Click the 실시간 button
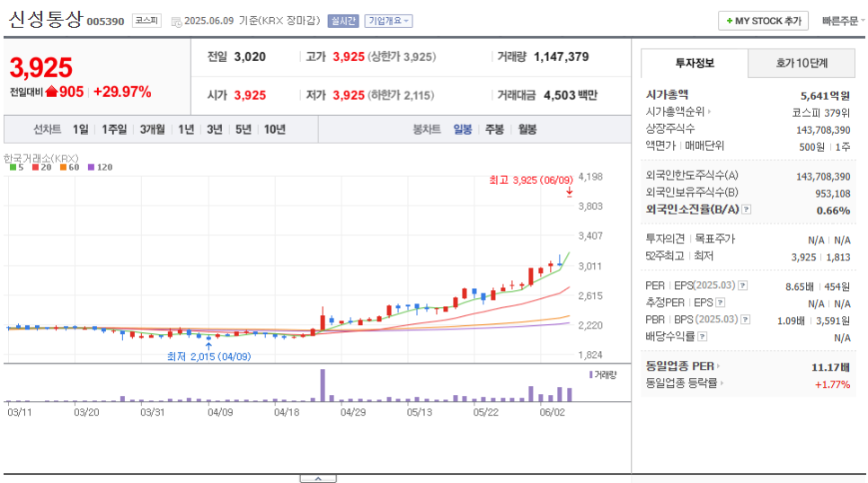Screen dimensions: 868x483 [x=343, y=21]
